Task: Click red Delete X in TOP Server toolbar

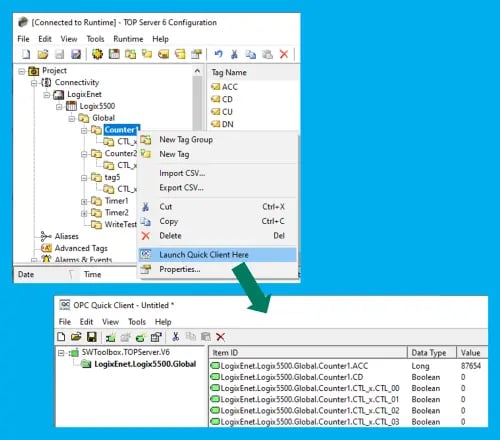Action: [284, 54]
